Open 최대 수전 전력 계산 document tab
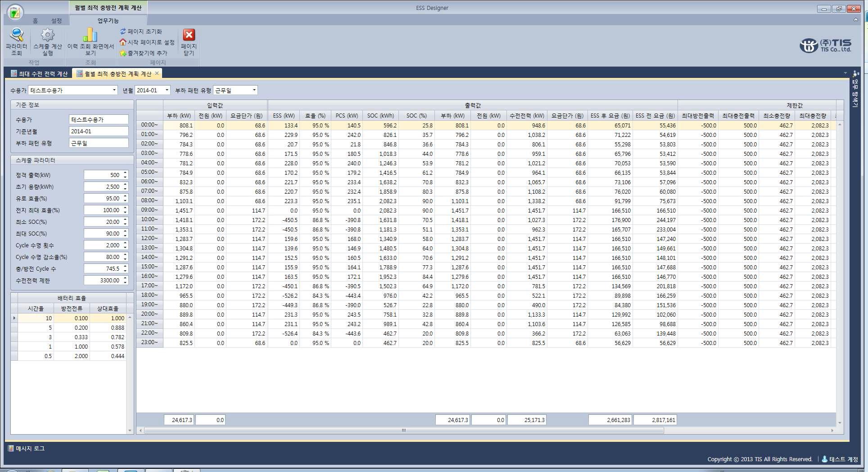 (39, 73)
